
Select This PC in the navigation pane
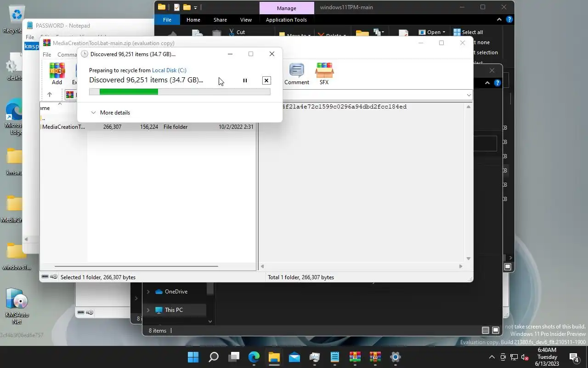tap(174, 310)
